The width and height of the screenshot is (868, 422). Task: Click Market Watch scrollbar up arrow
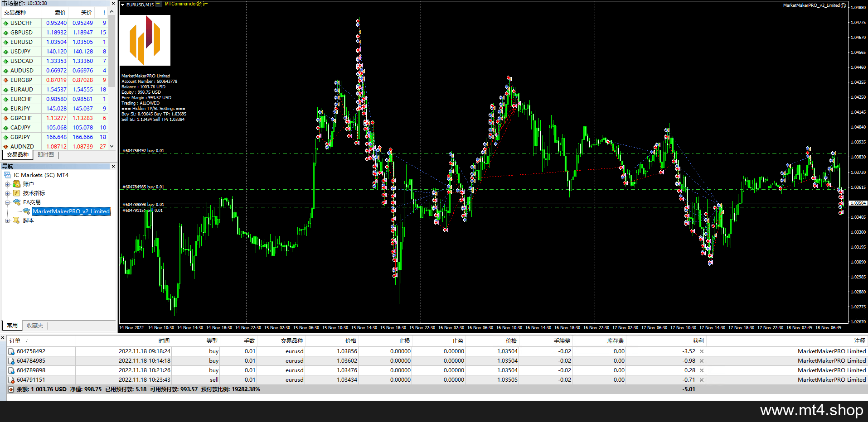click(112, 12)
